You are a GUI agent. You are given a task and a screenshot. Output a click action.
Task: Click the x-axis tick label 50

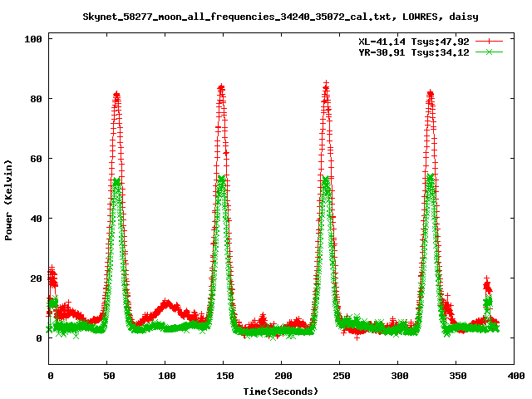click(x=109, y=376)
